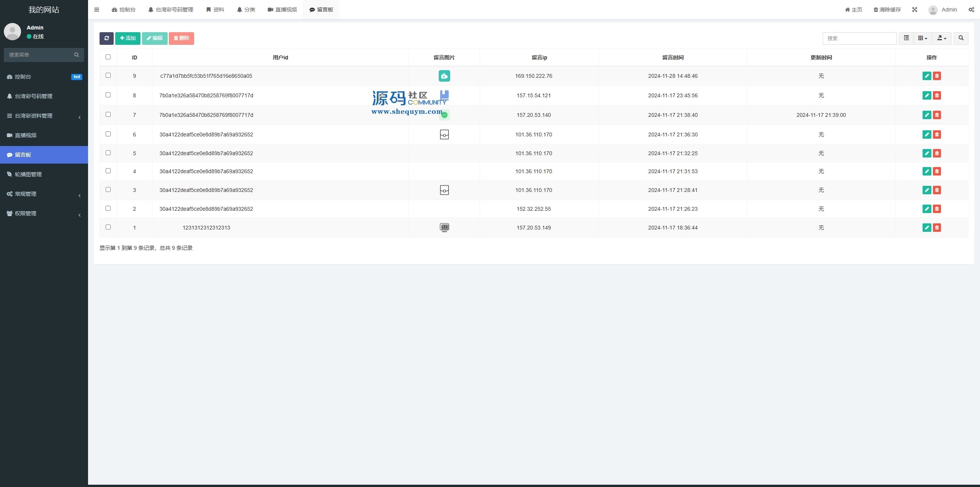Open the settings gears icon at top right
The height and width of the screenshot is (487, 980).
[971, 10]
